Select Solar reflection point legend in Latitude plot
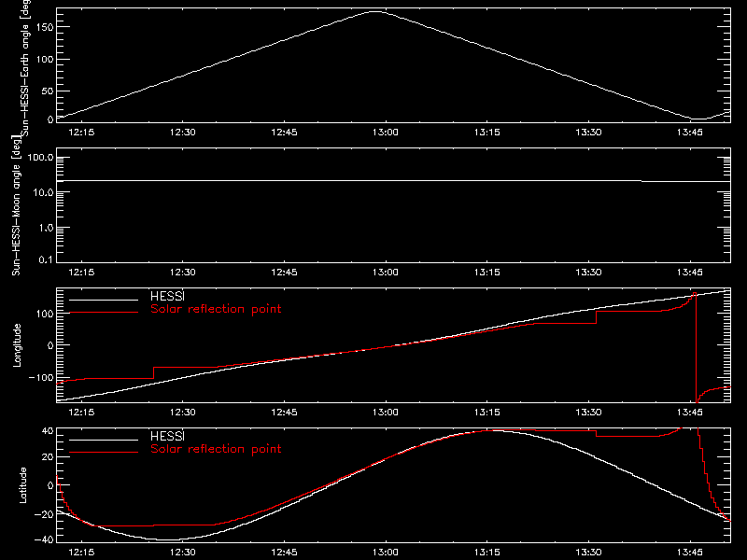Viewport: 747px width, 560px height. tap(216, 449)
